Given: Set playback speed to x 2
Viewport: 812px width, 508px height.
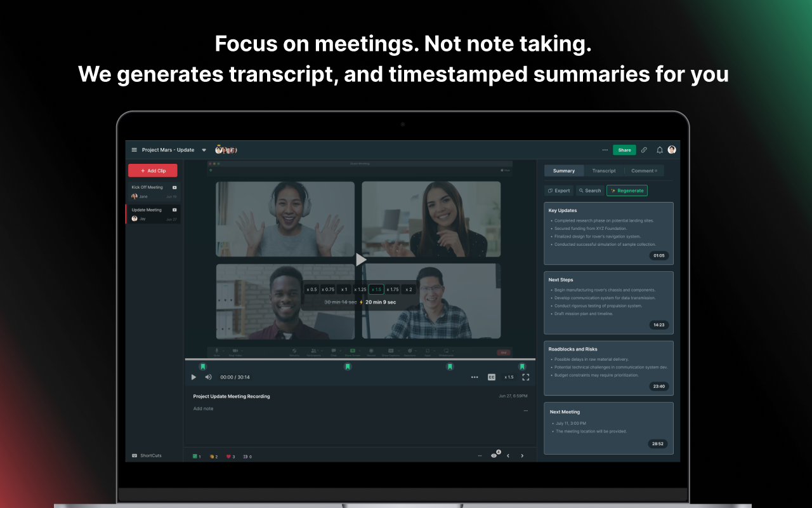Looking at the screenshot, I should pos(409,290).
